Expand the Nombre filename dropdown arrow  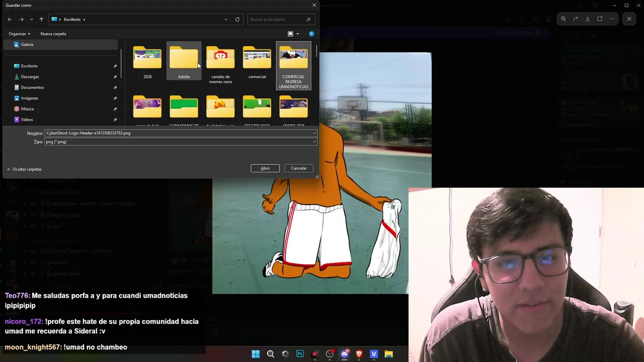click(x=314, y=133)
